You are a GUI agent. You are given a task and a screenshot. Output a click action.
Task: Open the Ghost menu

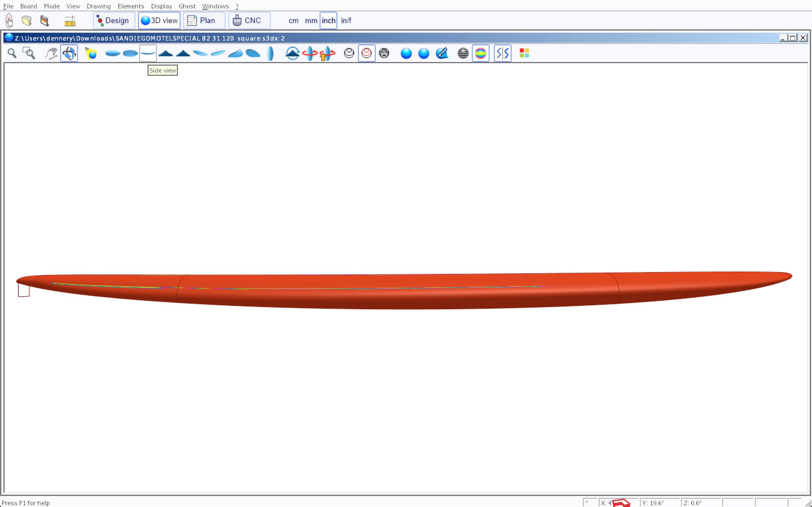tap(187, 6)
